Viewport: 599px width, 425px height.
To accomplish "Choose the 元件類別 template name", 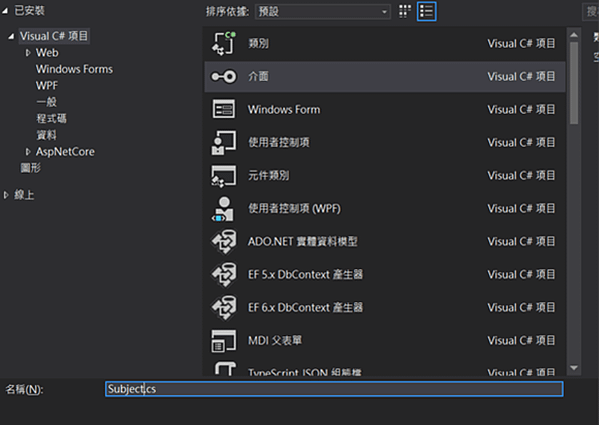I will click(x=269, y=176).
